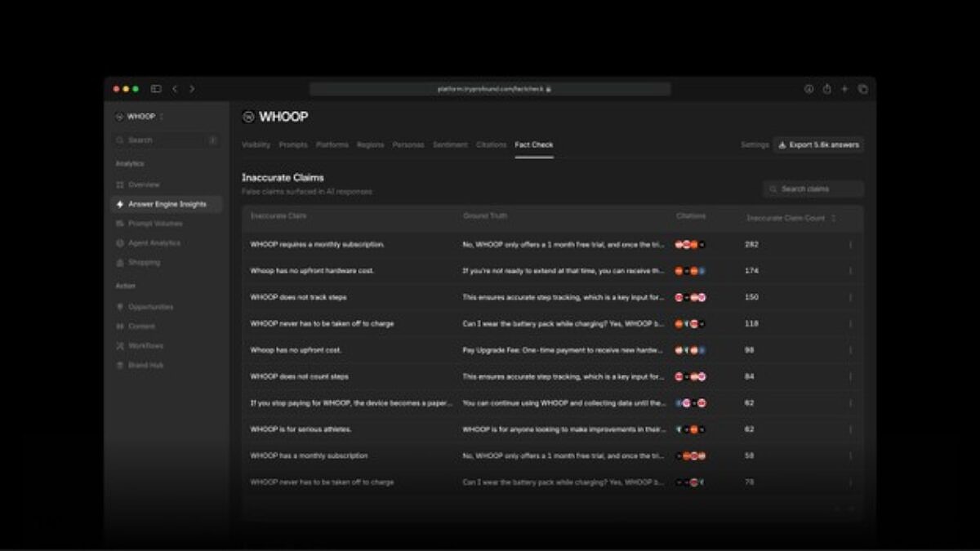The height and width of the screenshot is (551, 980).
Task: Sort by Inaccurate Claim Count column
Action: click(791, 218)
